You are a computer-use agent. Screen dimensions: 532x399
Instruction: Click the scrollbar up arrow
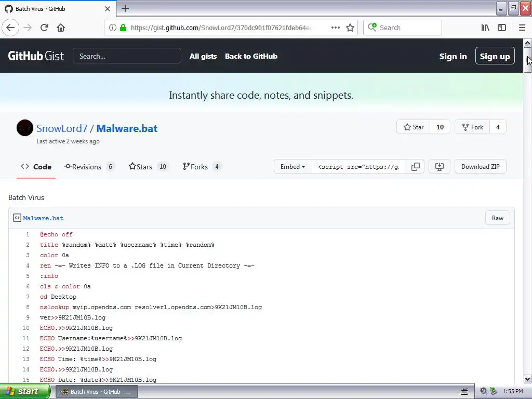[x=528, y=43]
